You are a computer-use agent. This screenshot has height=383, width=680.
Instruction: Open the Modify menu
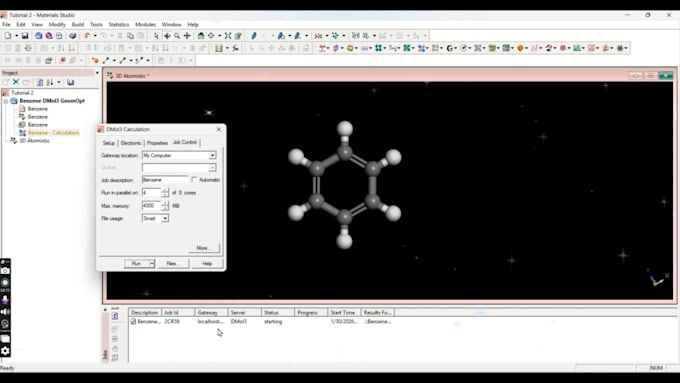click(x=57, y=25)
